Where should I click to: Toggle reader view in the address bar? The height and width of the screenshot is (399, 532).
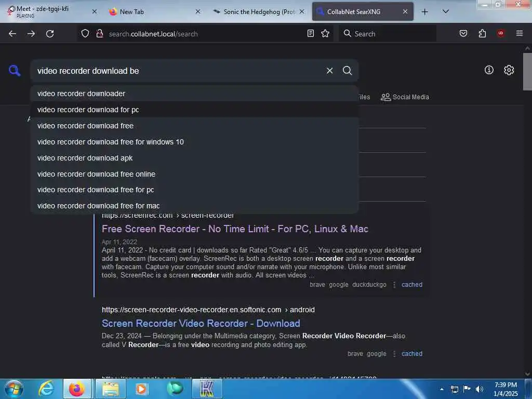pyautogui.click(x=311, y=33)
